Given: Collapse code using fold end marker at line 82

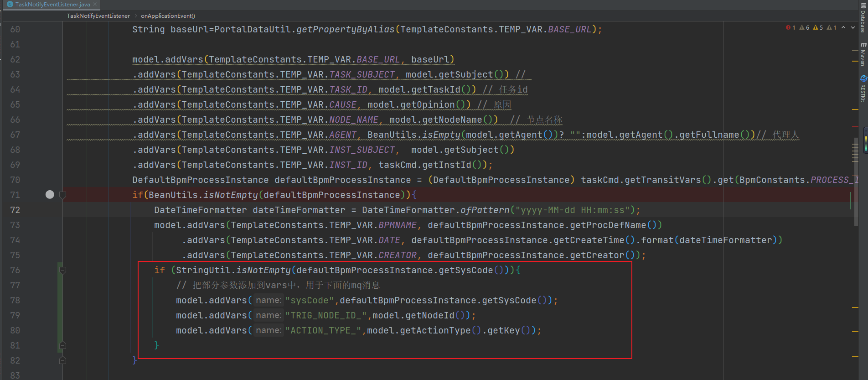Looking at the screenshot, I should (x=63, y=360).
